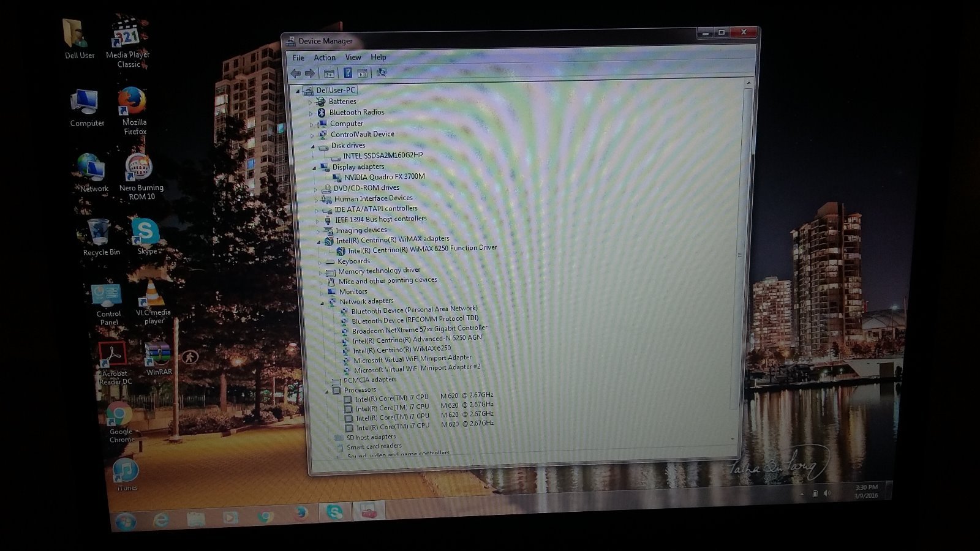Viewport: 980px width, 551px height.
Task: Click the Scan for hardware changes toolbar icon
Action: [x=382, y=73]
